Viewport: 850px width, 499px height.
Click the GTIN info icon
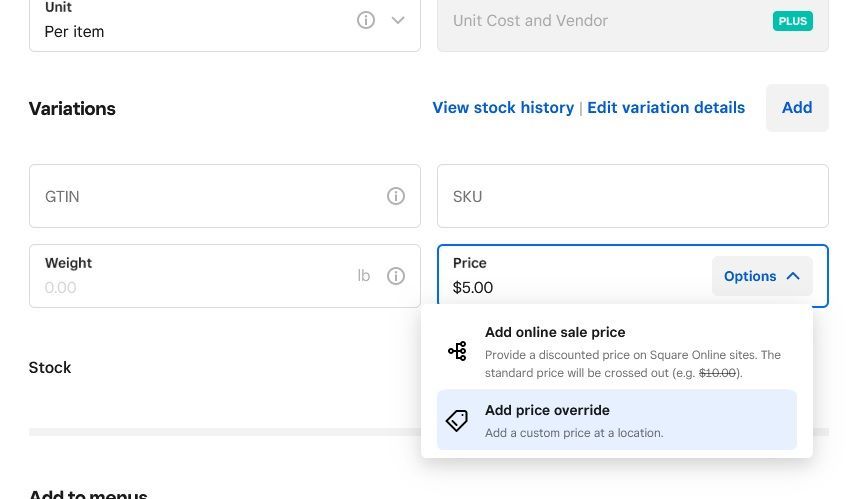(x=396, y=196)
